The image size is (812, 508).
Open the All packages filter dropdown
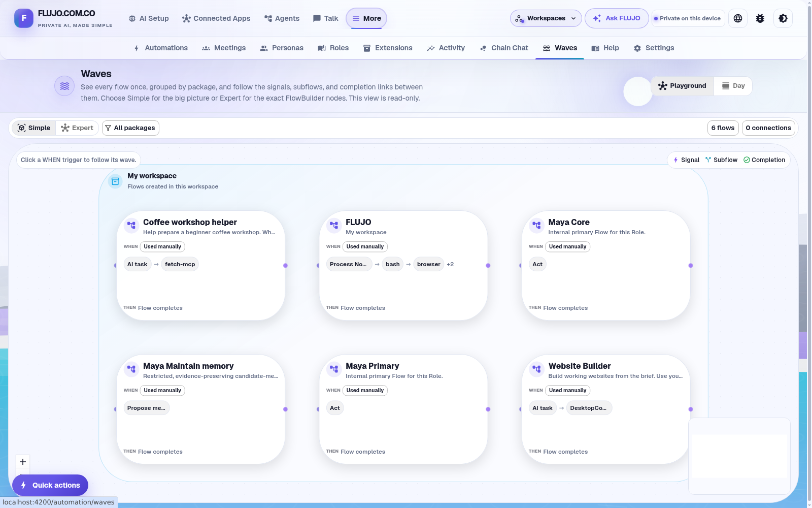coord(130,128)
